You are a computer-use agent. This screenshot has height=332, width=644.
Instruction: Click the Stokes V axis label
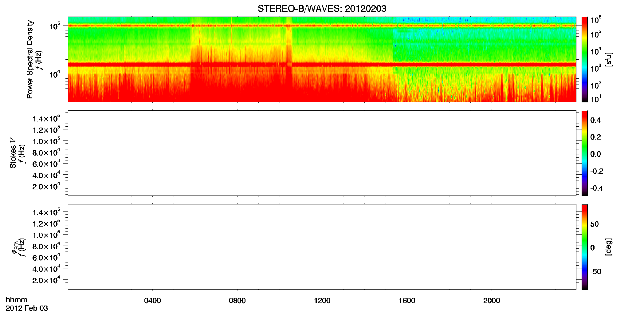[x=13, y=153]
